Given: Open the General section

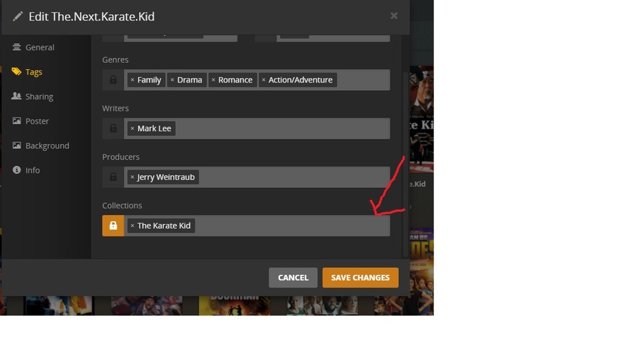Looking at the screenshot, I should pos(40,47).
